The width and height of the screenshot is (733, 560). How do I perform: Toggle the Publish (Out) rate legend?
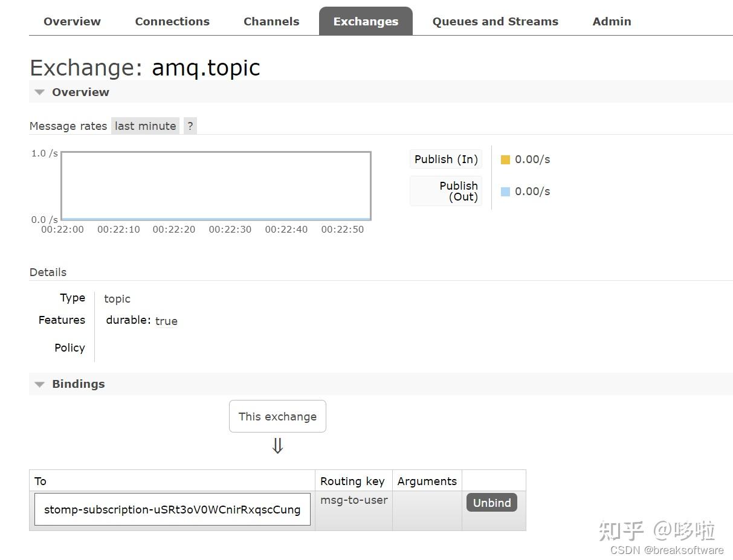click(445, 191)
